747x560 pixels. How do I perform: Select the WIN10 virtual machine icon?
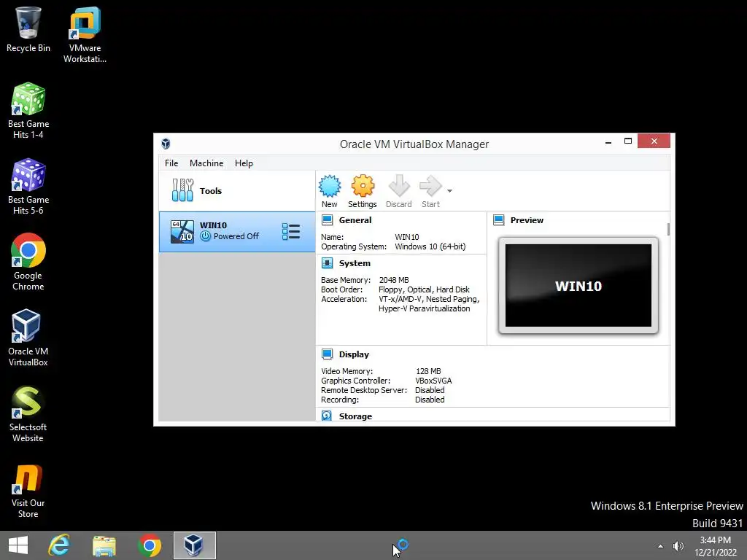click(x=182, y=231)
